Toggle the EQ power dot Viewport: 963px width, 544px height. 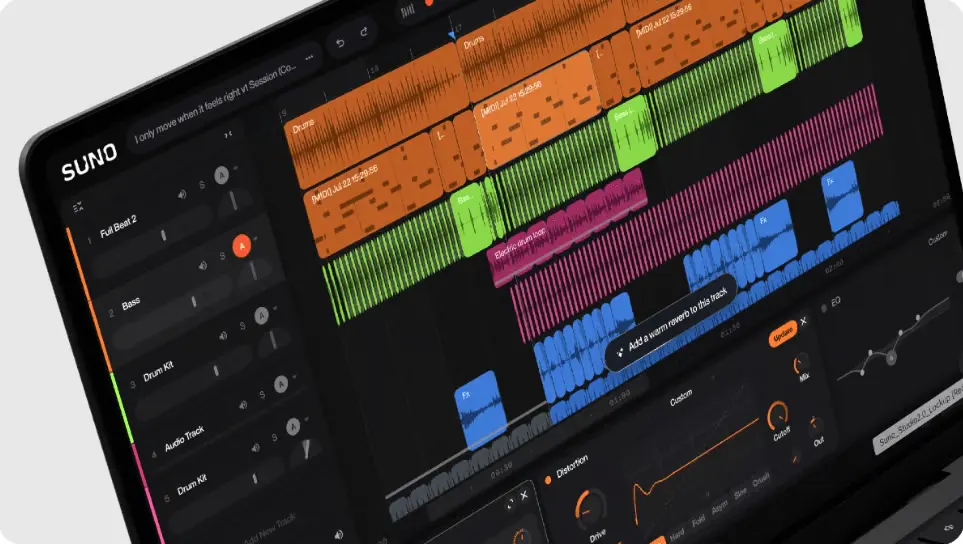coord(824,308)
